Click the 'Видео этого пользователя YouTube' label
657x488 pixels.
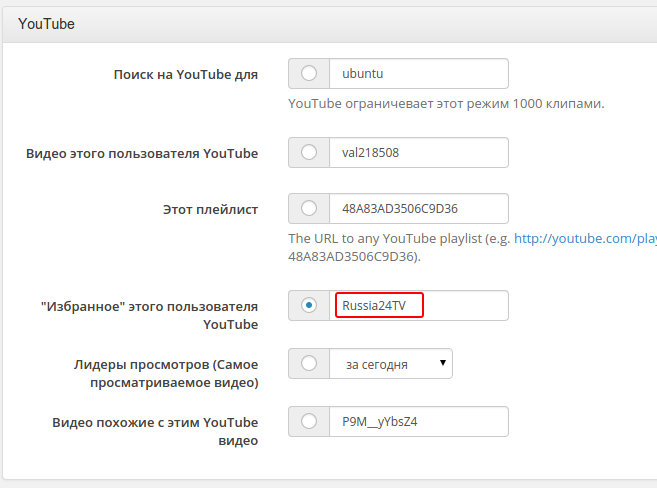[x=141, y=153]
